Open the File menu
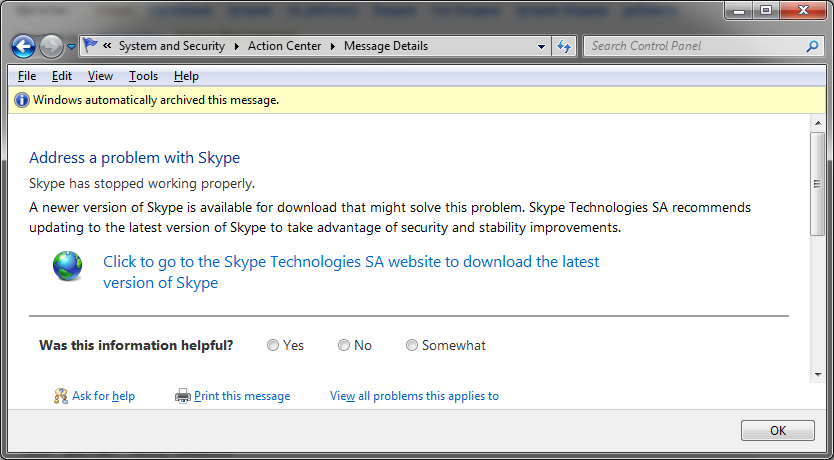The width and height of the screenshot is (834, 460). 27,76
